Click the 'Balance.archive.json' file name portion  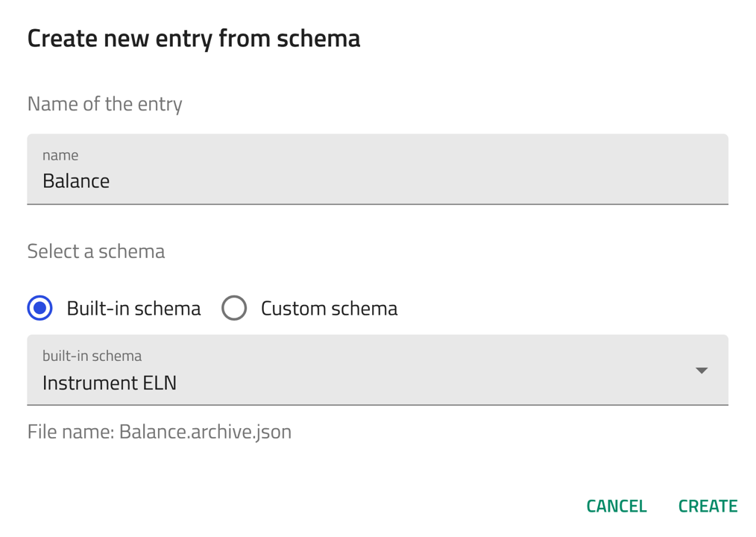pos(205,432)
